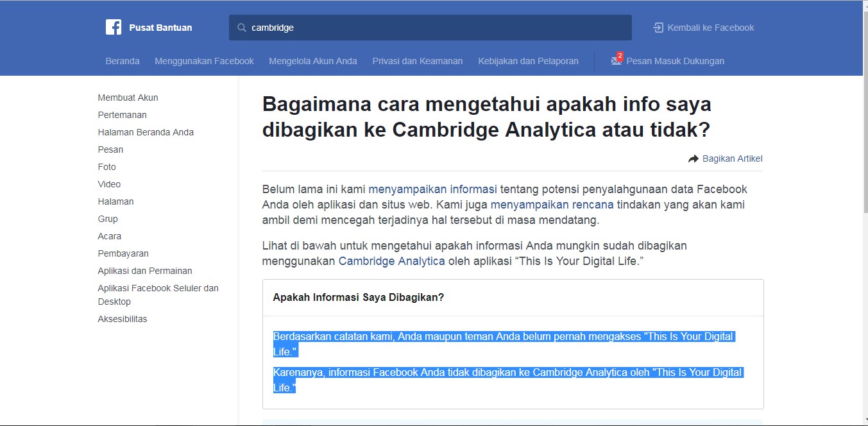Viewport: 868px width, 426px height.
Task: Open the Beranda navigation item
Action: [x=123, y=61]
